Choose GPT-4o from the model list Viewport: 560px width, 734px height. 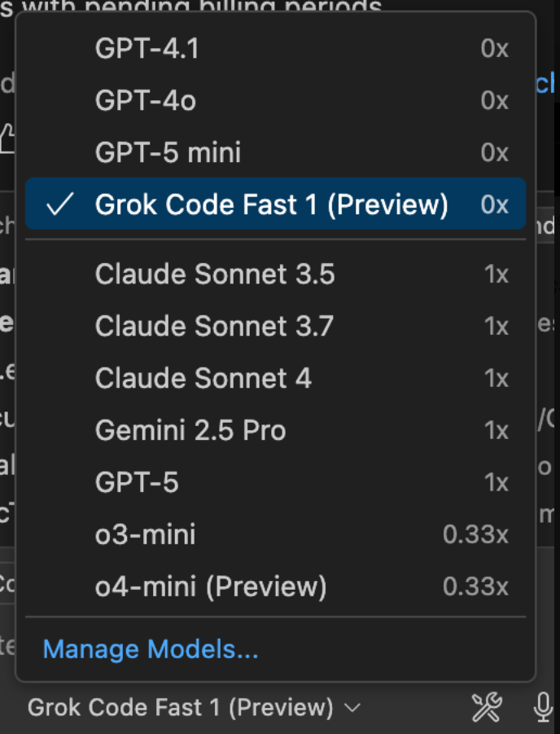pos(276,100)
